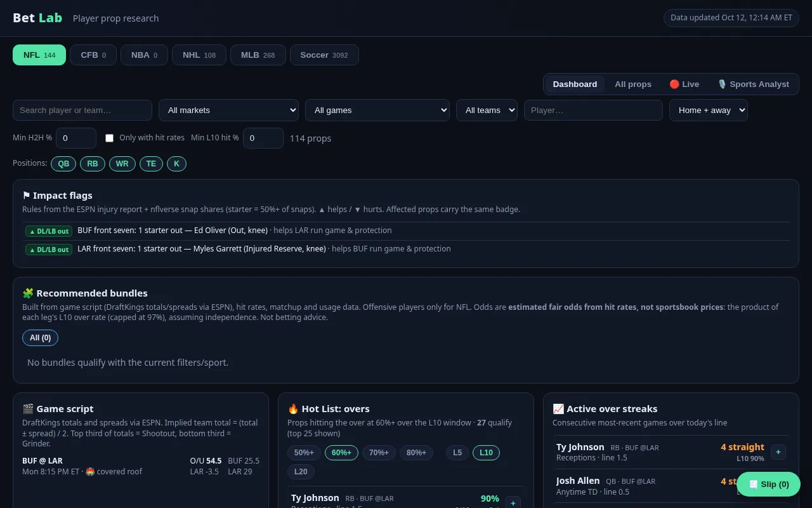This screenshot has width=812, height=508.
Task: Switch Hot List window to L20
Action: pyautogui.click(x=301, y=472)
